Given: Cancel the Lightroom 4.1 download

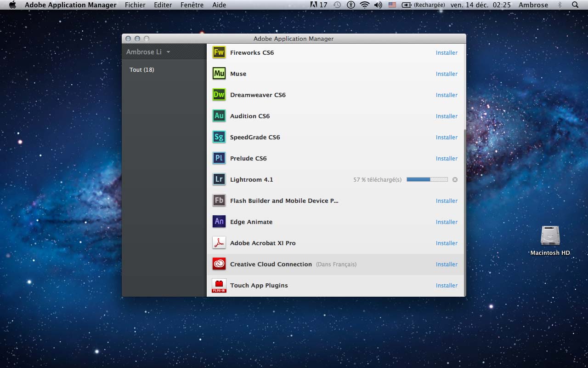Looking at the screenshot, I should (x=455, y=179).
